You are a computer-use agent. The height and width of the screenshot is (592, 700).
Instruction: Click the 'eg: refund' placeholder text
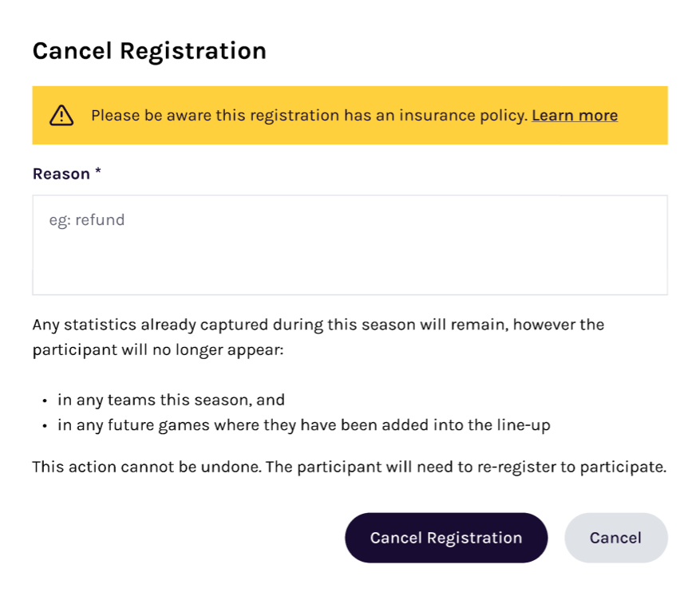pos(87,219)
